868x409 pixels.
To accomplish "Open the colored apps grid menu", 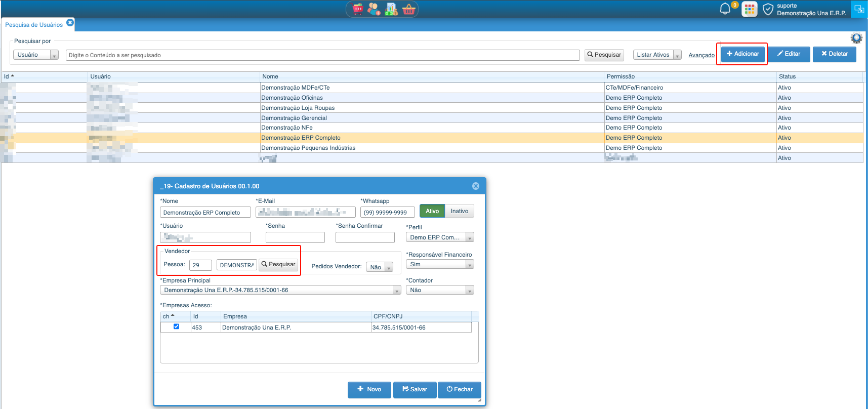I will tap(749, 9).
